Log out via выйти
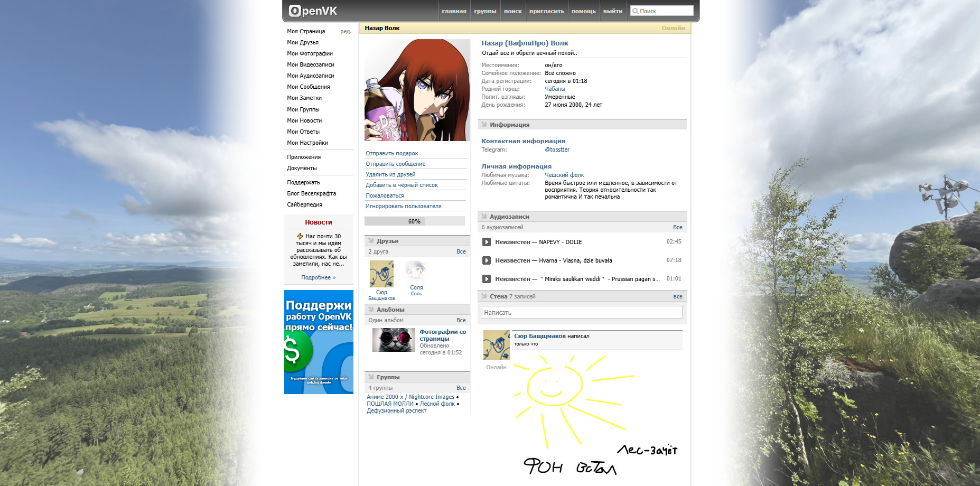Viewport: 980px width, 486px height. point(613,11)
